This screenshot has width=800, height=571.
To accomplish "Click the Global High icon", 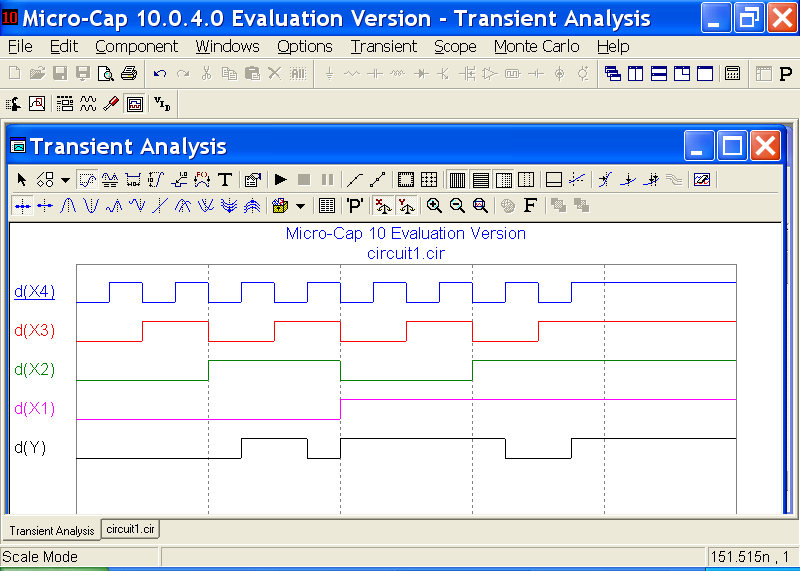I will [252, 206].
